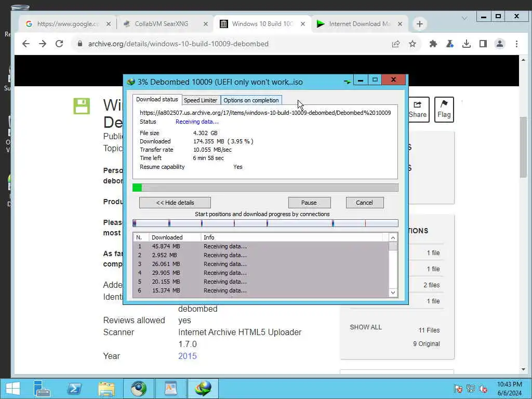Close the Internet Download Manager tab
The width and height of the screenshot is (532, 399).
coord(400,24)
